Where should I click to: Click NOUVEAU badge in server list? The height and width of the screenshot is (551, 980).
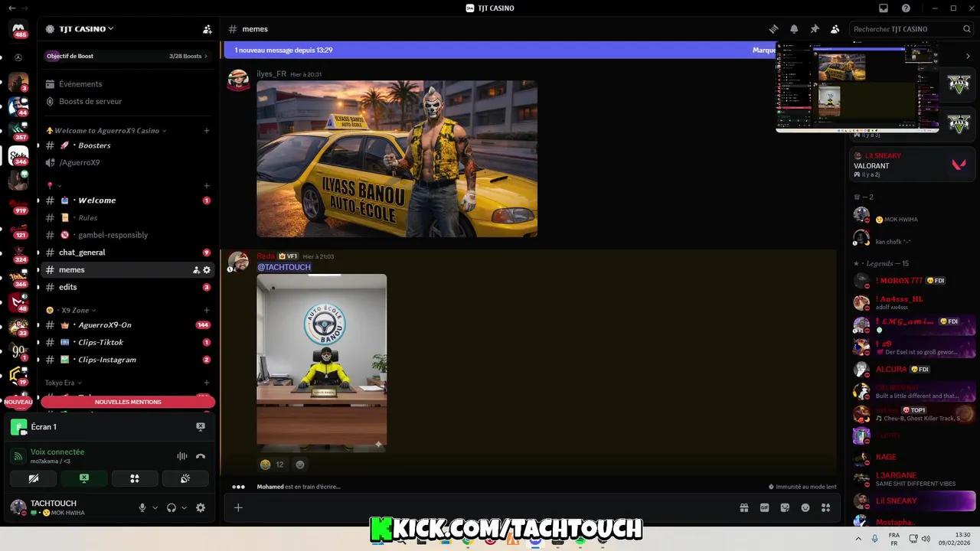tap(18, 402)
